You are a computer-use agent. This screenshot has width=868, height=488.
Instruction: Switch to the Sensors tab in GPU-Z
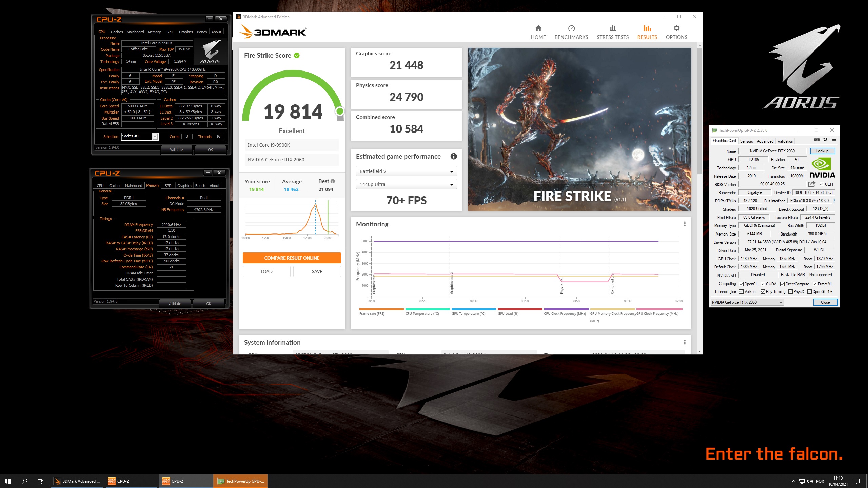coord(746,141)
